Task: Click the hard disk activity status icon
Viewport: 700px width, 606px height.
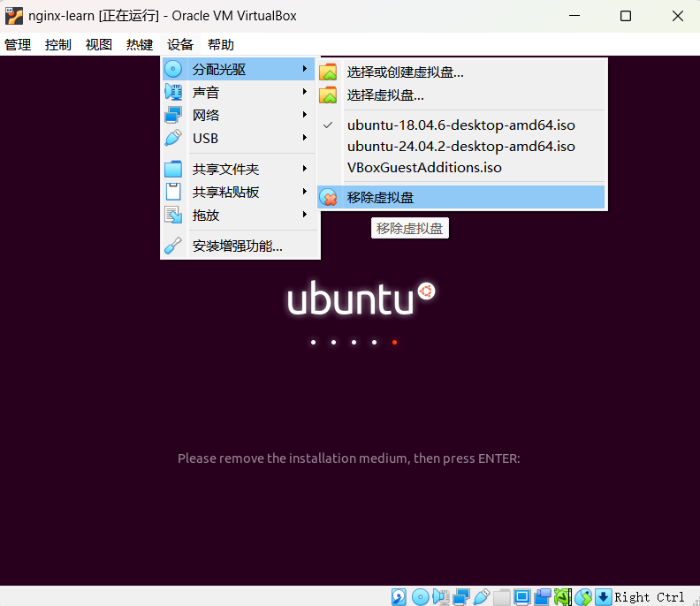Action: pyautogui.click(x=399, y=596)
